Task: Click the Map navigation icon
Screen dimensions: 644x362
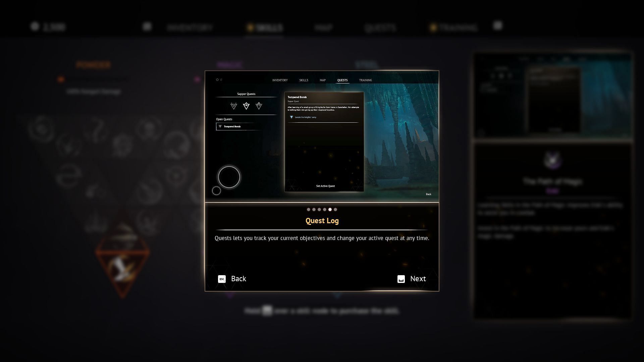Action: (x=322, y=80)
